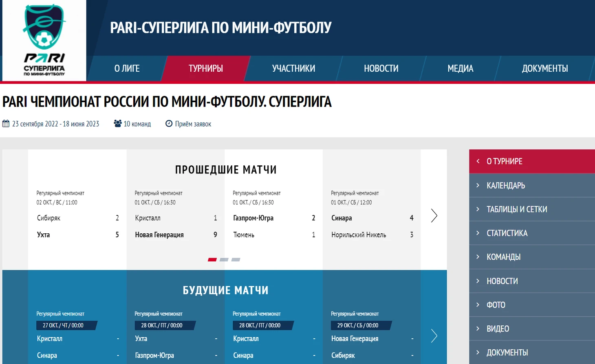The width and height of the screenshot is (595, 364).
Task: Go to the 'НОВОСТИ' top menu item
Action: tap(381, 68)
